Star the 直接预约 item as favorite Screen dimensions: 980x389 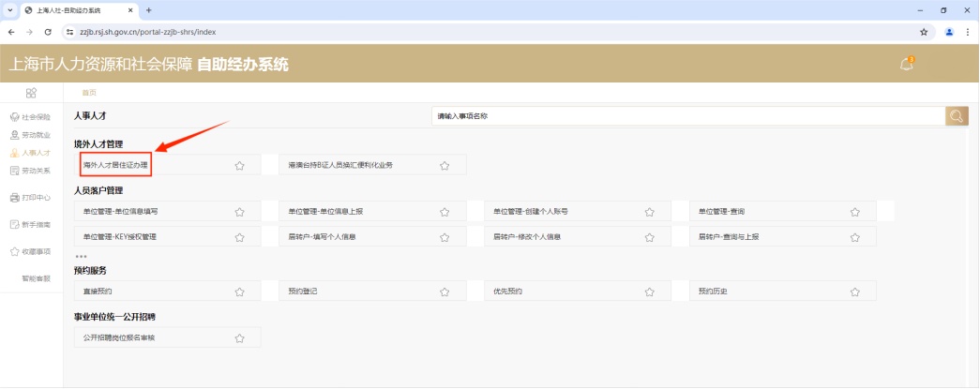click(239, 292)
